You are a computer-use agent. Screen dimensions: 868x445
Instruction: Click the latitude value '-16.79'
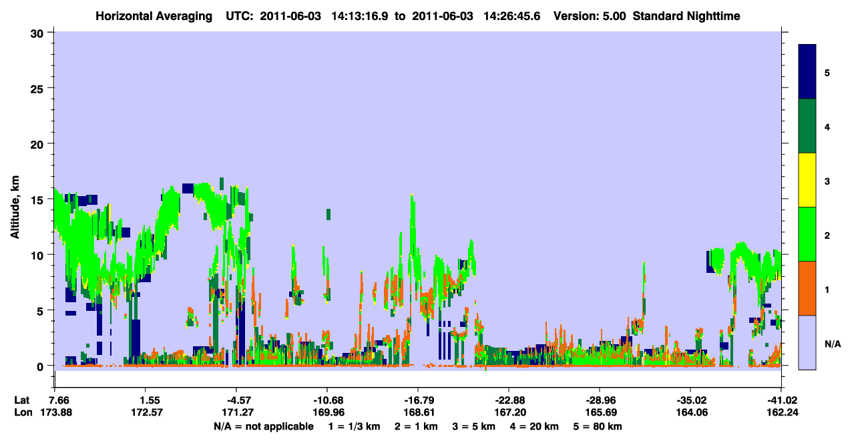pyautogui.click(x=418, y=400)
